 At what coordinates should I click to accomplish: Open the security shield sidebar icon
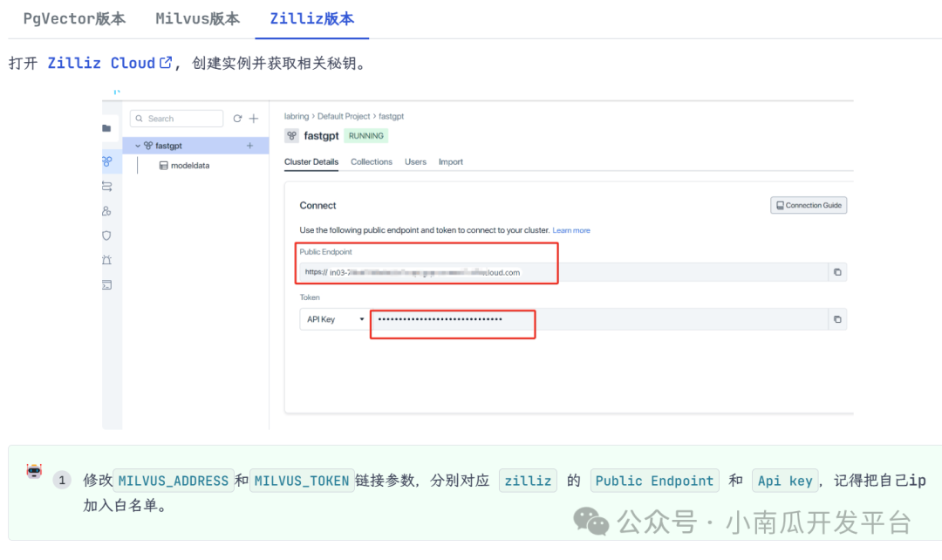coord(106,236)
